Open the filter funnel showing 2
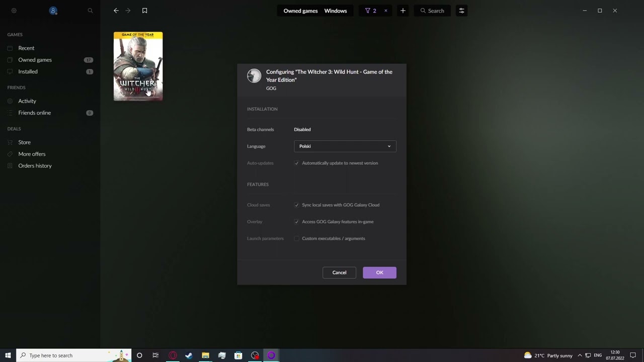The image size is (644, 362). [x=371, y=11]
